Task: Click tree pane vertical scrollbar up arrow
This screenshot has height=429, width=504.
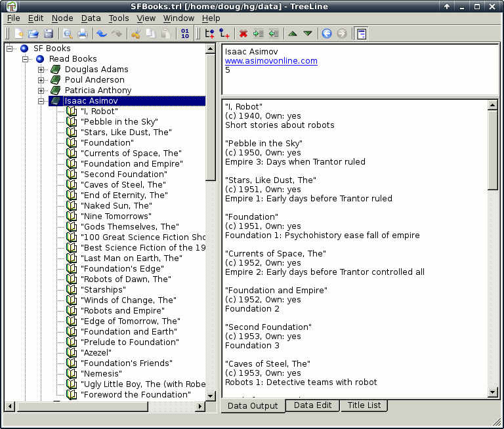Action: [x=211, y=49]
